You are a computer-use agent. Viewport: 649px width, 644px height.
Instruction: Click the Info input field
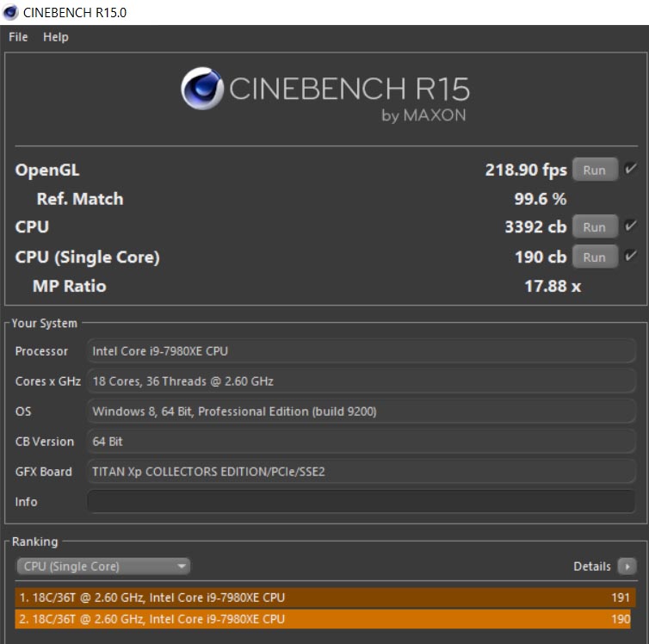[x=361, y=502]
